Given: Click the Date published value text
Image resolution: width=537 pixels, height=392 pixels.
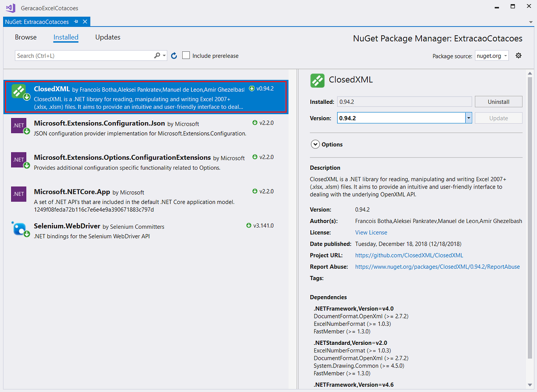Looking at the screenshot, I should (408, 244).
